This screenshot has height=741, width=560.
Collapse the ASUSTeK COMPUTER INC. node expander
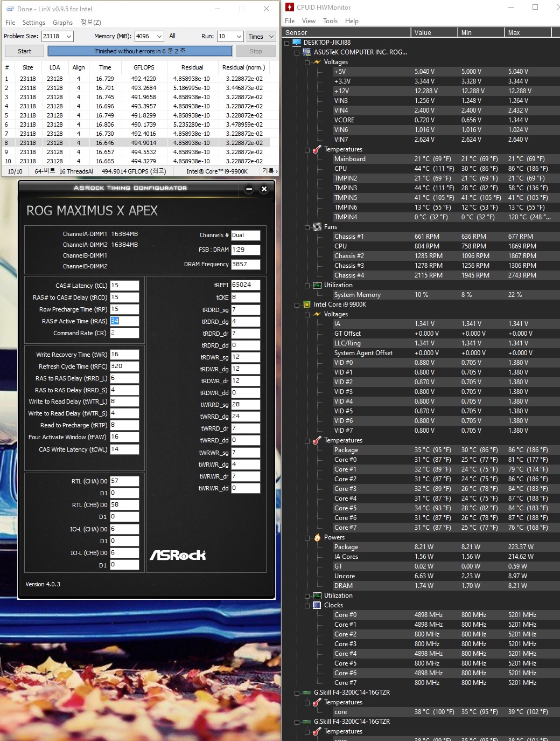click(297, 52)
